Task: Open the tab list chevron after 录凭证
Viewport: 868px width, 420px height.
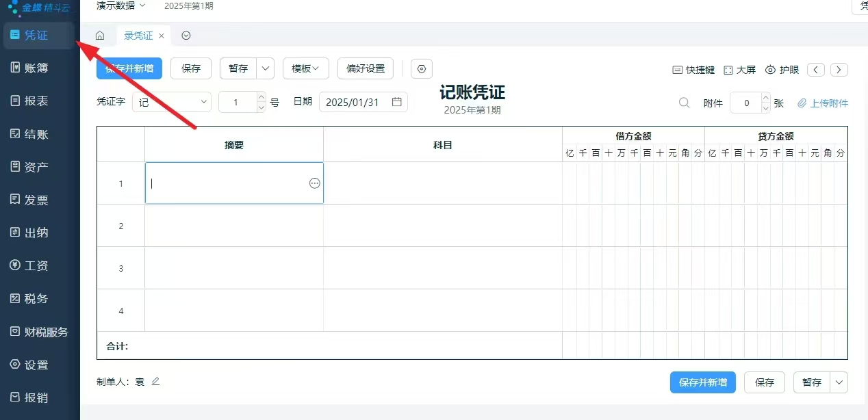Action: click(186, 36)
